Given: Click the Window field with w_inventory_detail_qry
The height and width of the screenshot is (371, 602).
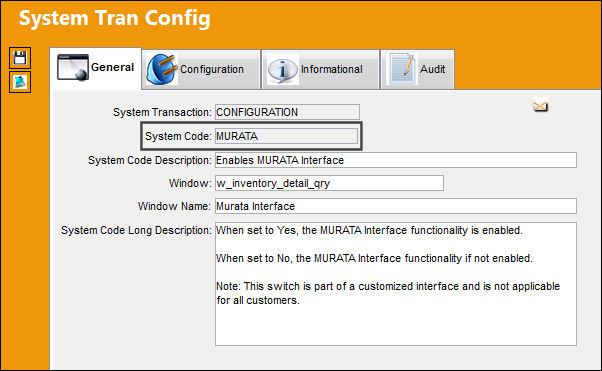Looking at the screenshot, I should click(x=329, y=183).
